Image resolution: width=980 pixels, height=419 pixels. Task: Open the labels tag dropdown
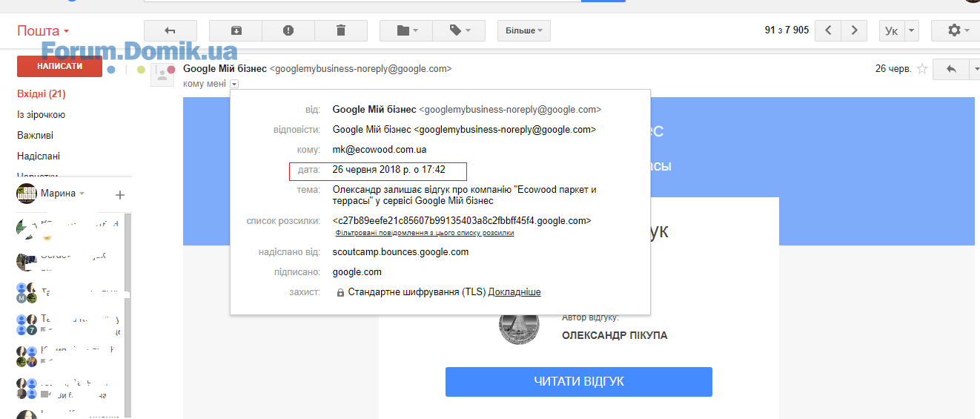[x=459, y=30]
